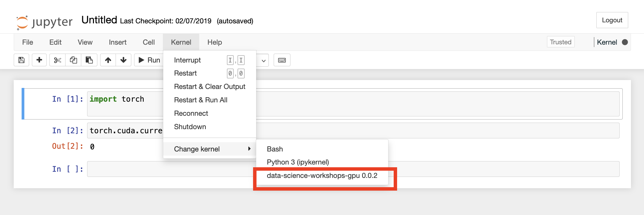
Task: Select Restart & Clear Output
Action: (x=210, y=87)
